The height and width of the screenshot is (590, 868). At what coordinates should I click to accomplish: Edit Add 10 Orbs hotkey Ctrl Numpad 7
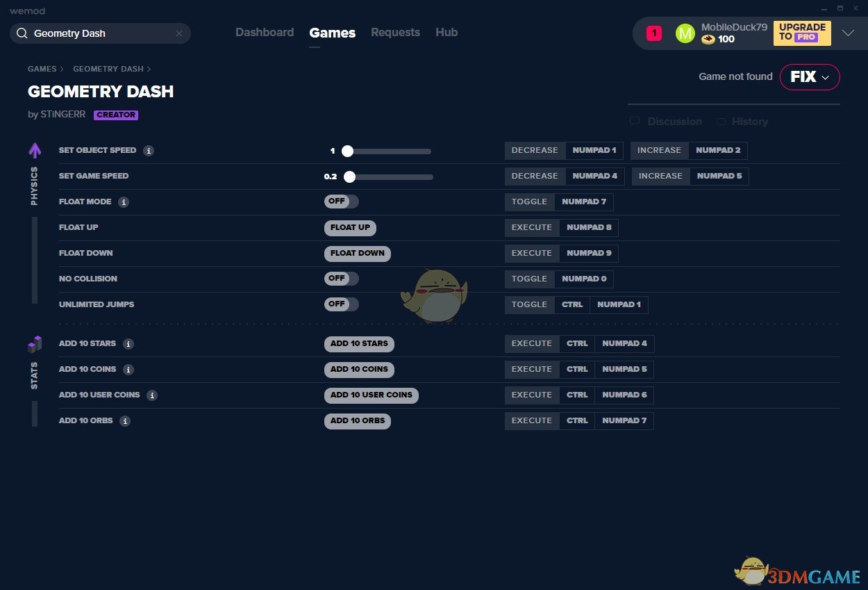tap(579, 421)
